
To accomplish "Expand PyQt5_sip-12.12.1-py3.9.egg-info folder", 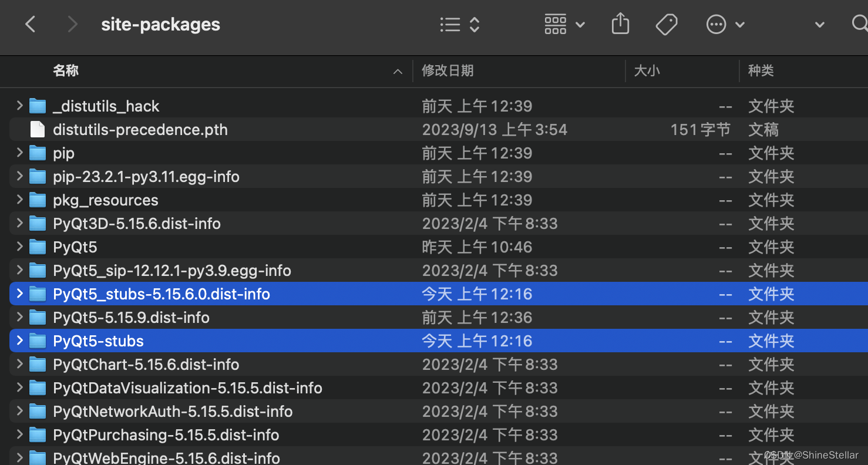I will [x=19, y=270].
